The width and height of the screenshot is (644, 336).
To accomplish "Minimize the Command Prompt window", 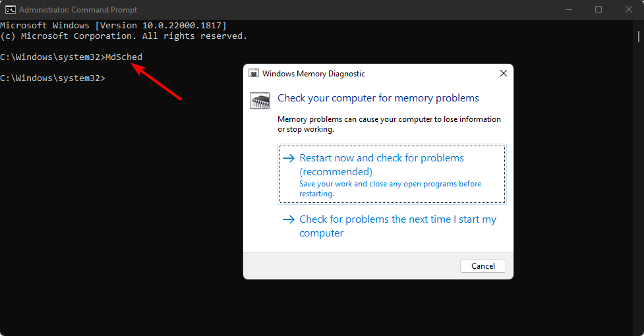I will (568, 9).
